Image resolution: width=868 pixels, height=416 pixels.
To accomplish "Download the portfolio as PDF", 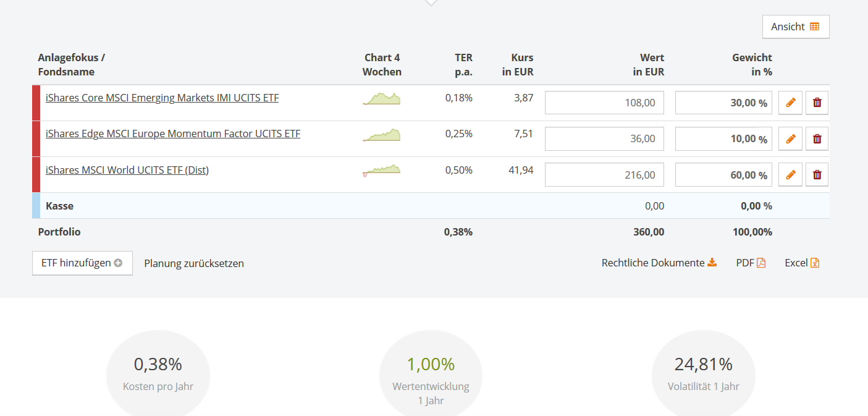I will click(x=751, y=263).
